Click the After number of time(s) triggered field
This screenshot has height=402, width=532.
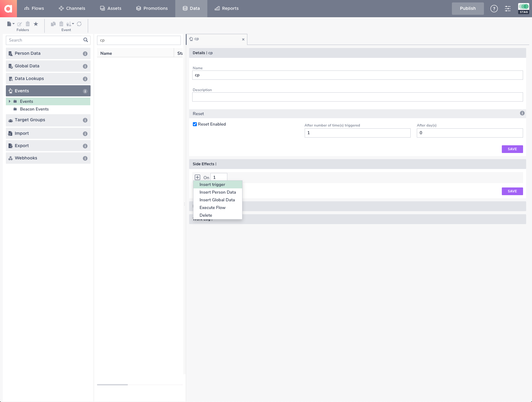(357, 133)
